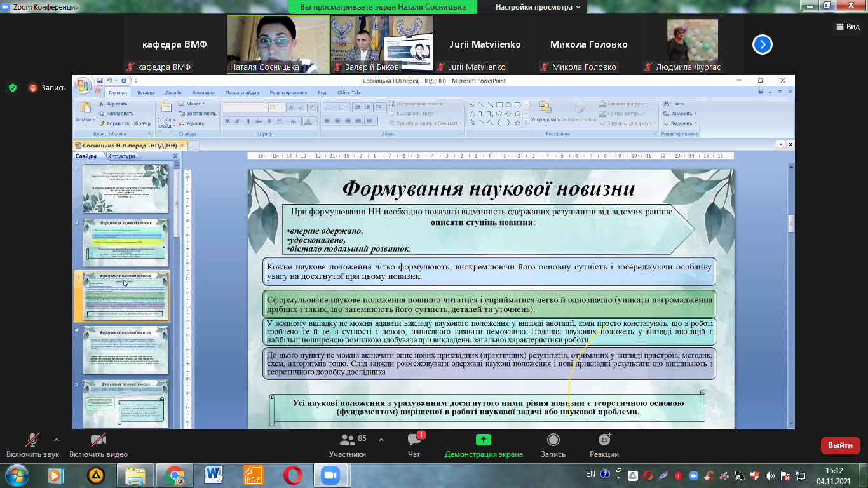Image resolution: width=868 pixels, height=488 pixels.
Task: Switch to the Структура pane tab
Action: pos(121,156)
